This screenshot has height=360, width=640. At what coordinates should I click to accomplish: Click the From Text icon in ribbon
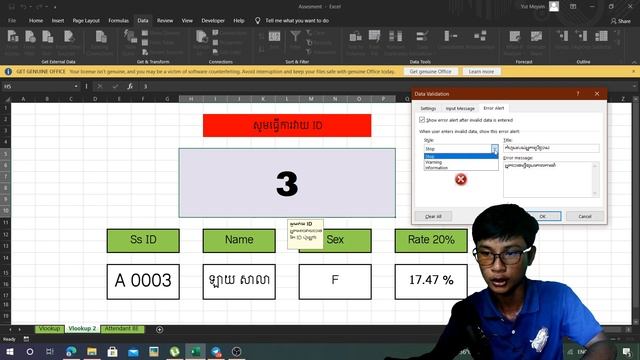click(x=48, y=37)
